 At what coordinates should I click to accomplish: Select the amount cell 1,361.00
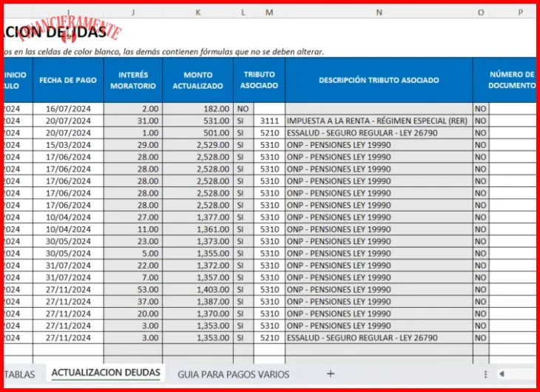tap(198, 229)
